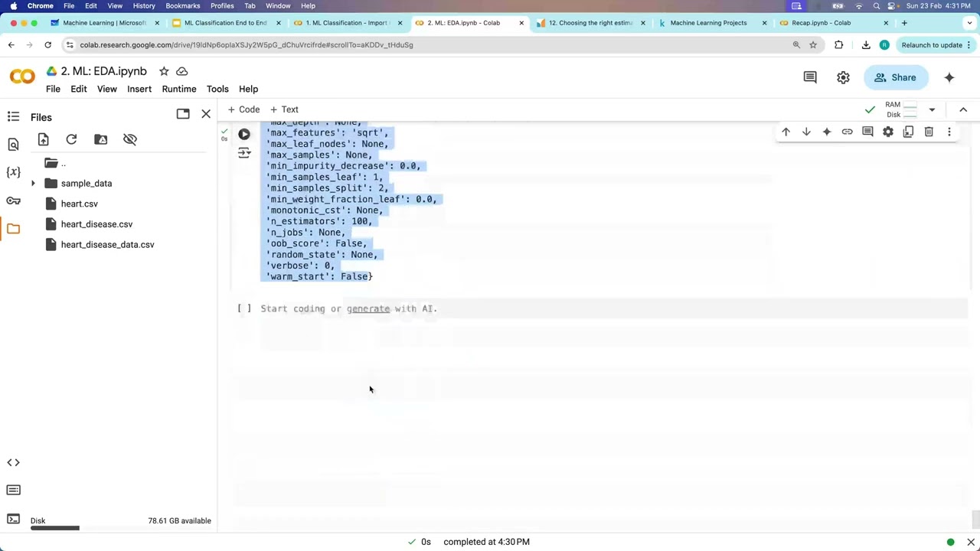Toggle show hidden files eye icon

coord(130,139)
